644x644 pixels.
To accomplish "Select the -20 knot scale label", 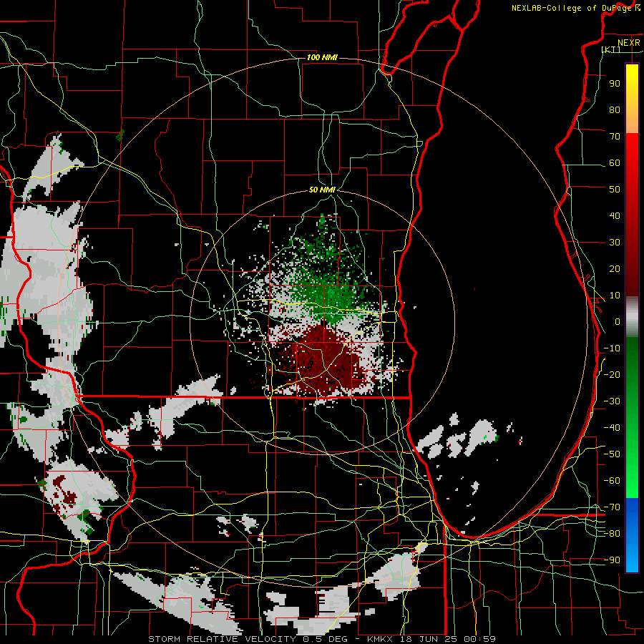I will click(x=612, y=375).
